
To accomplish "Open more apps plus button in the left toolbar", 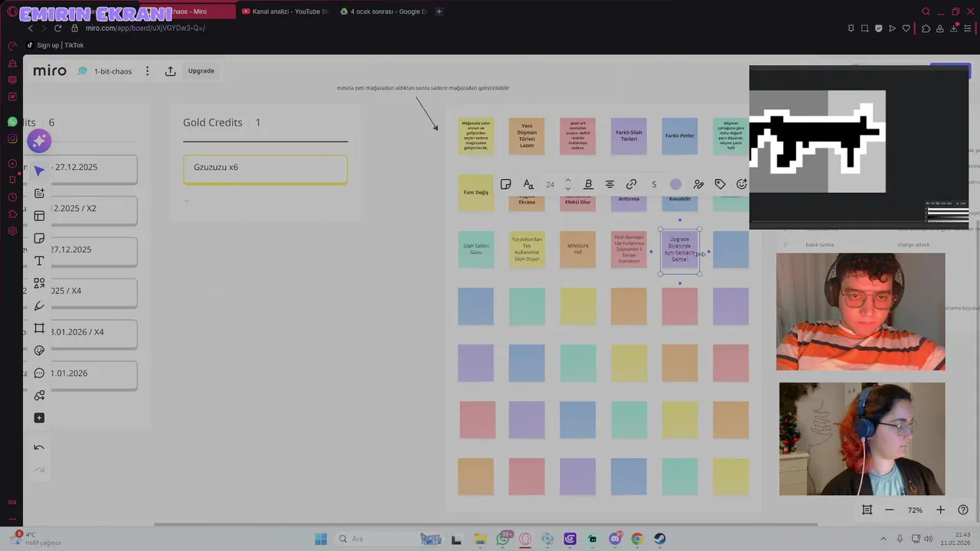I will (x=39, y=418).
